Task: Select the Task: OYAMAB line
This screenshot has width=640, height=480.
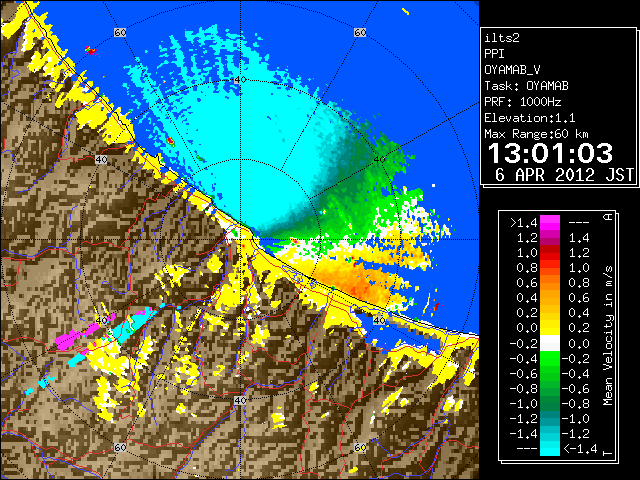Action: 527,86
